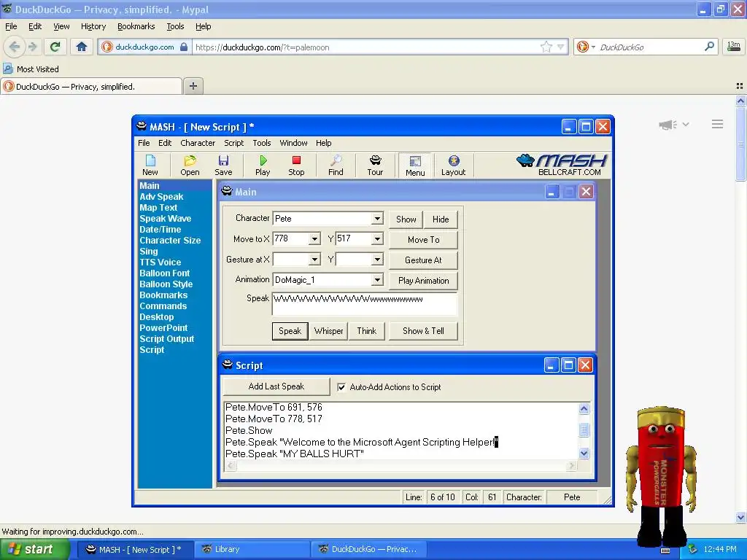Click the Gesture At button
This screenshot has width=747, height=560.
click(x=424, y=260)
